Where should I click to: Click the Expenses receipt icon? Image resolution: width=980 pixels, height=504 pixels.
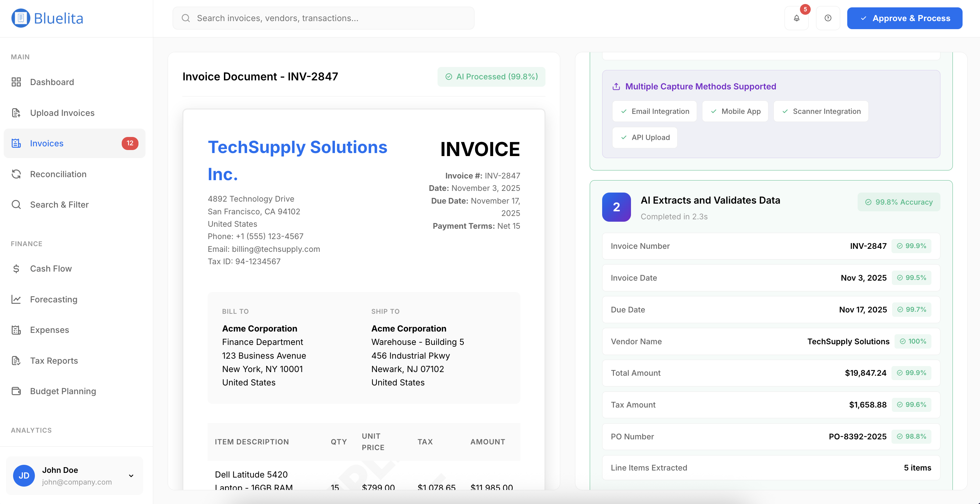click(16, 330)
